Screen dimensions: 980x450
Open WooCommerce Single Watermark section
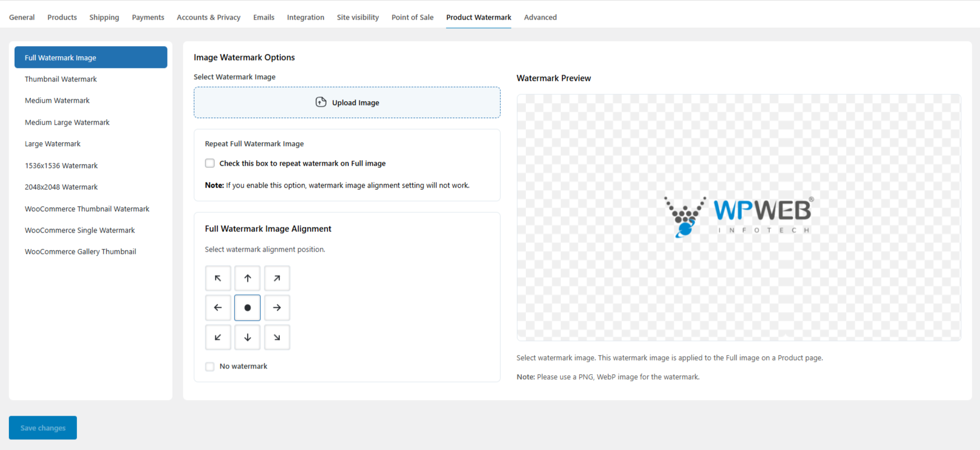coord(80,230)
